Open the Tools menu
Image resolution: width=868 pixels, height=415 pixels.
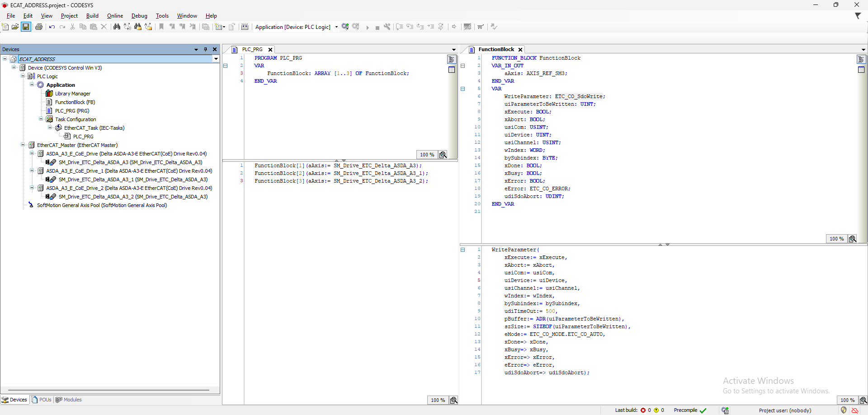(162, 16)
